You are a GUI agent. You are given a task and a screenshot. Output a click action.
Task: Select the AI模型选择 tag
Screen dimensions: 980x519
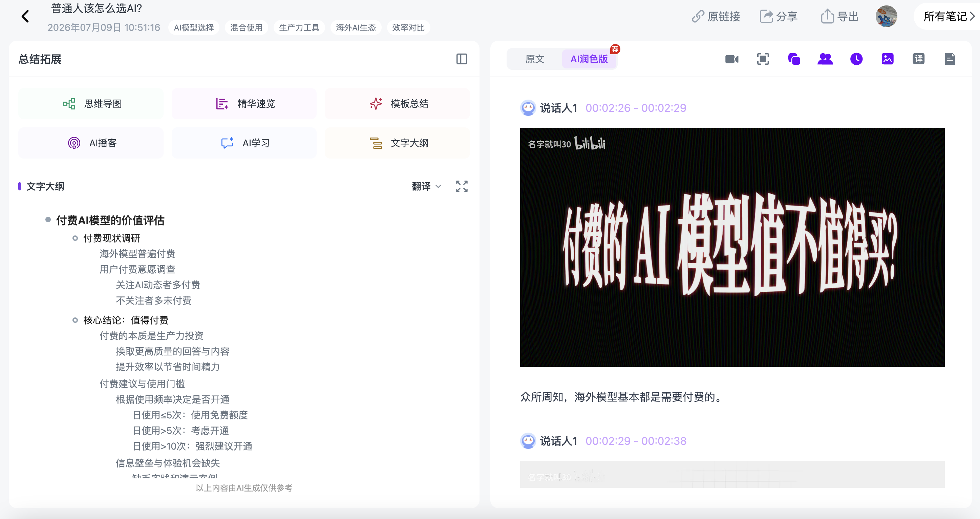(x=194, y=27)
